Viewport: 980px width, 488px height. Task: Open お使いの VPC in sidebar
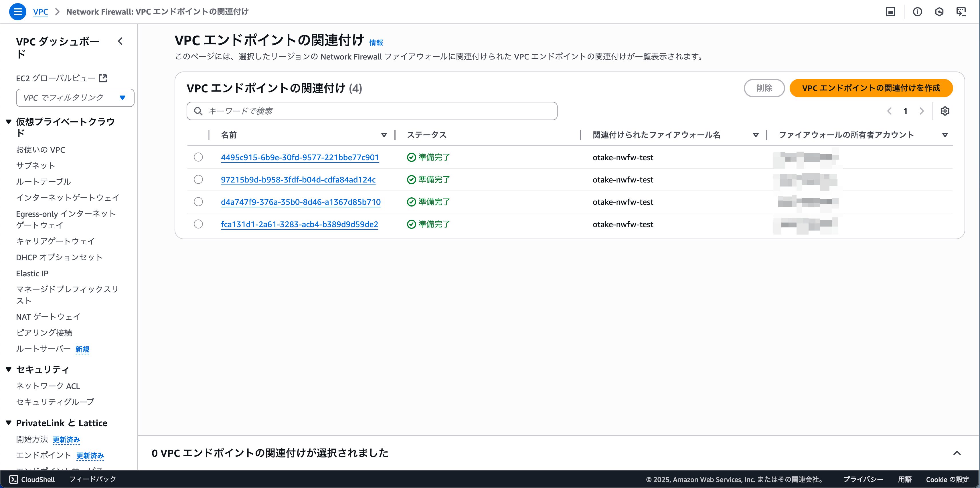40,150
